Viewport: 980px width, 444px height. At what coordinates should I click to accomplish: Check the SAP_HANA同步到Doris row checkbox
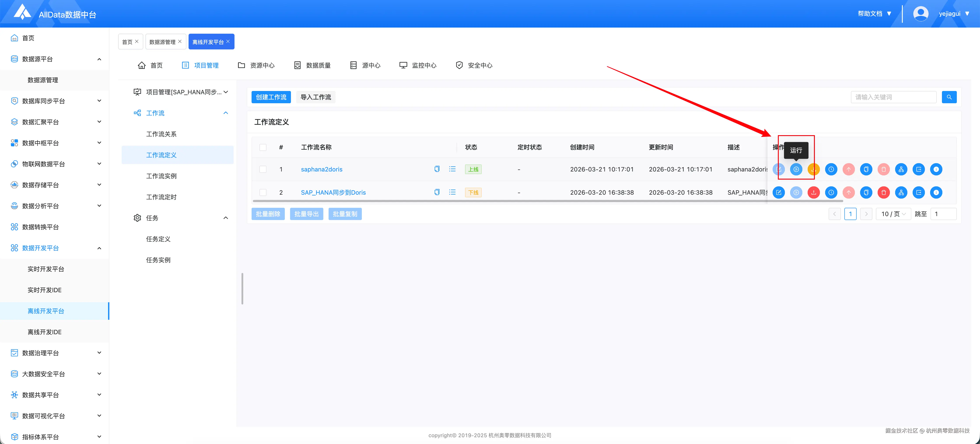[263, 192]
